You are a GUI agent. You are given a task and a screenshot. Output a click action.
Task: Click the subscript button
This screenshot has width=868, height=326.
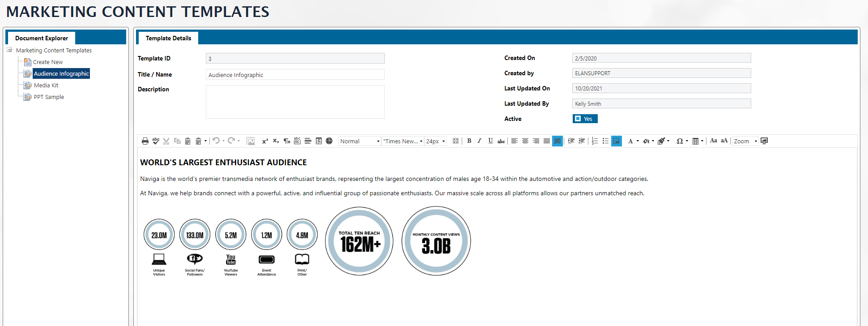[276, 141]
